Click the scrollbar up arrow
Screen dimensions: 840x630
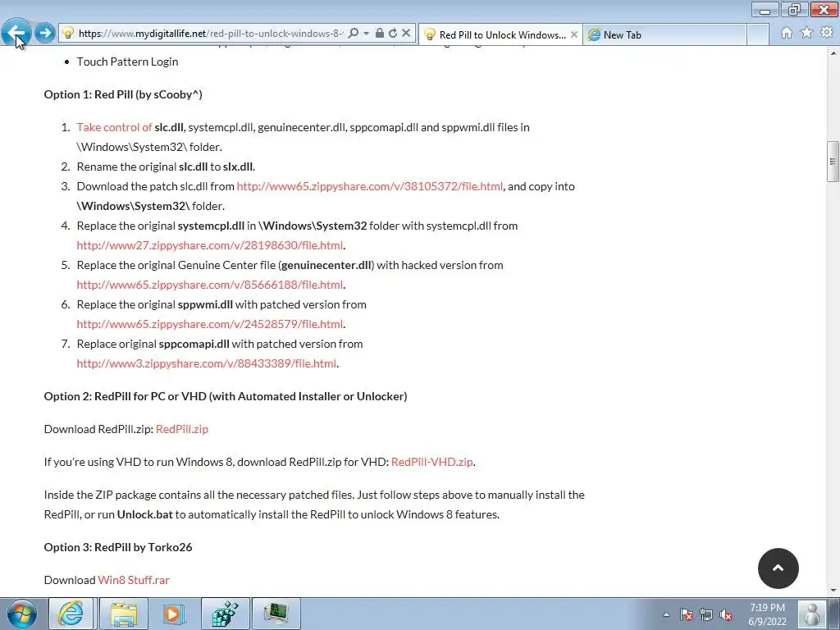point(833,53)
